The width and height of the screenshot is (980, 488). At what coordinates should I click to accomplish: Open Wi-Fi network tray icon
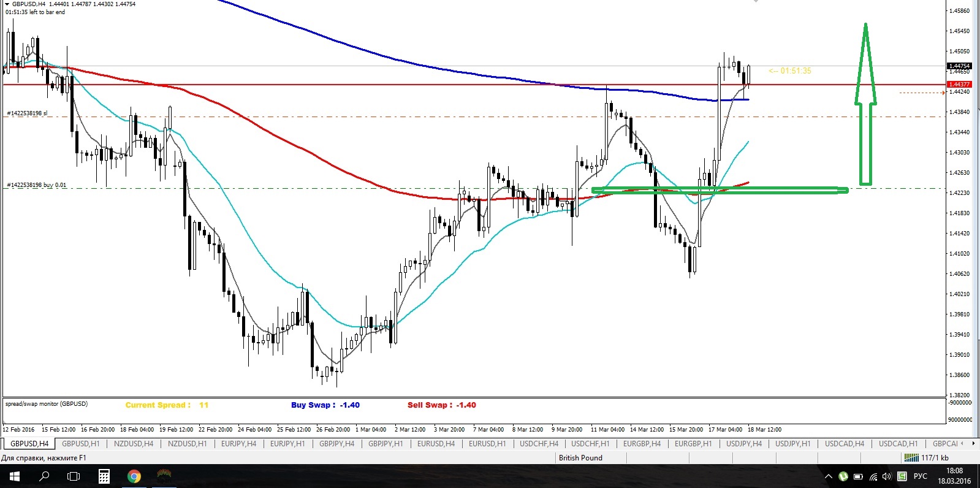(x=873, y=476)
